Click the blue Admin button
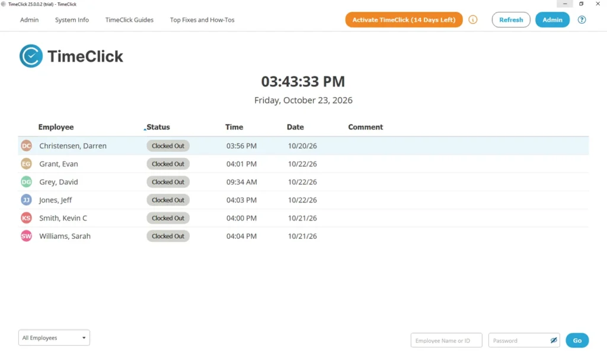Screen dimensions: 607x364 click(x=552, y=20)
